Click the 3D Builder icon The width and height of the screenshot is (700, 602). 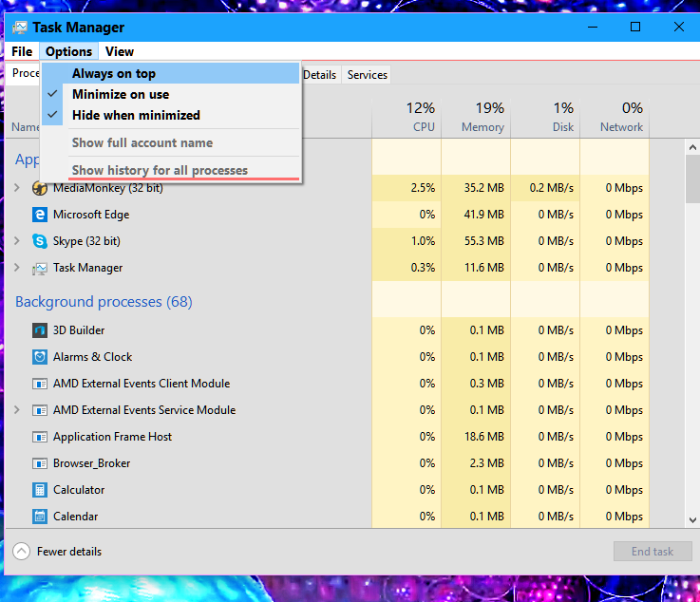[40, 330]
